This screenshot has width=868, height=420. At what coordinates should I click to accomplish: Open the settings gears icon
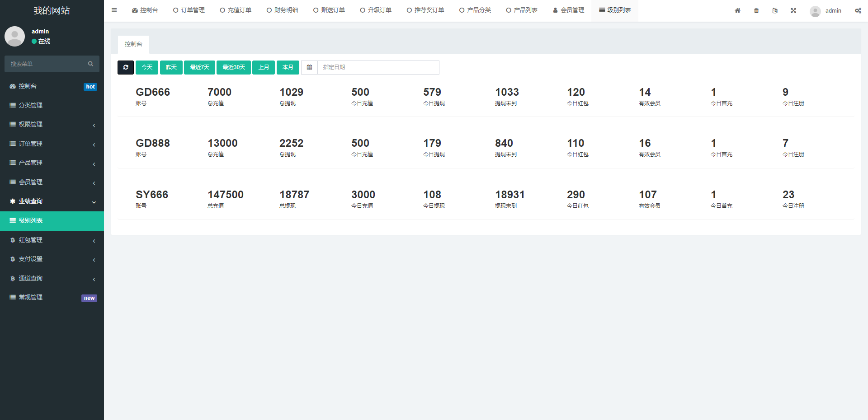pyautogui.click(x=858, y=10)
